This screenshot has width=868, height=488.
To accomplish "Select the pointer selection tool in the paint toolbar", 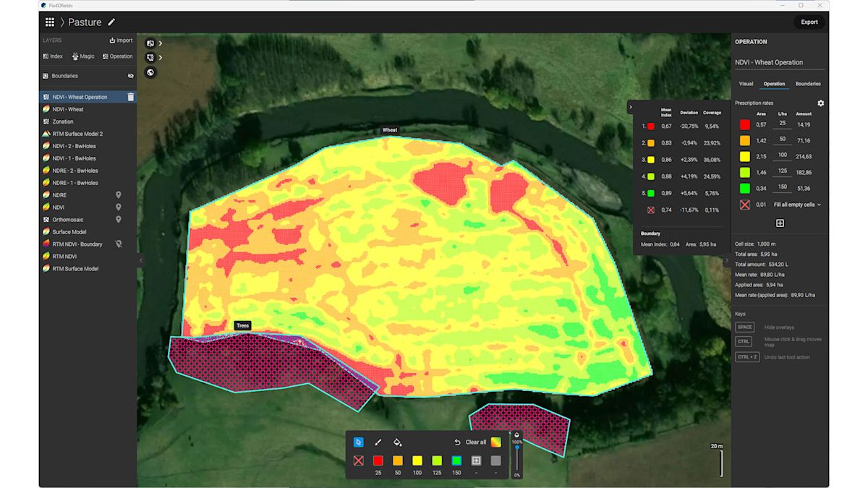I will (358, 442).
